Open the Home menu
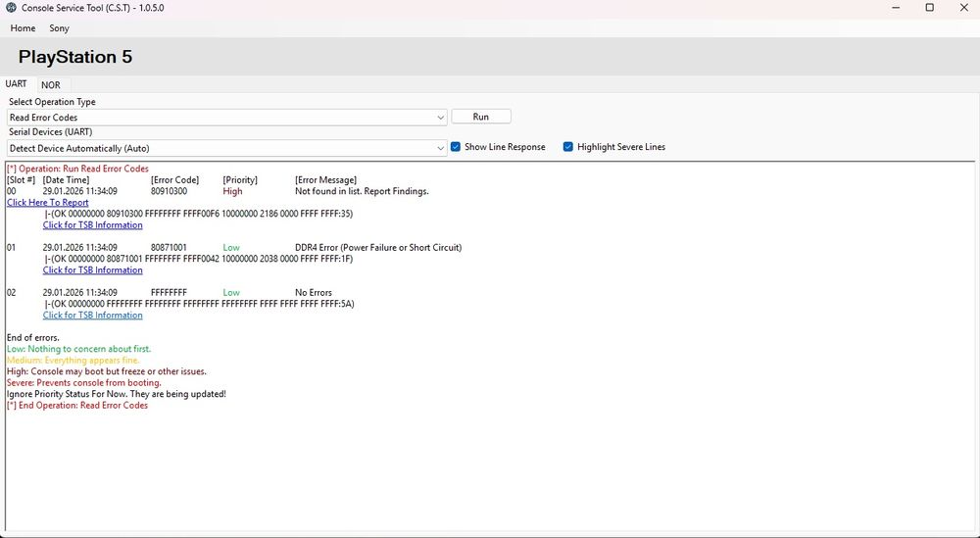This screenshot has height=538, width=980. (x=23, y=28)
